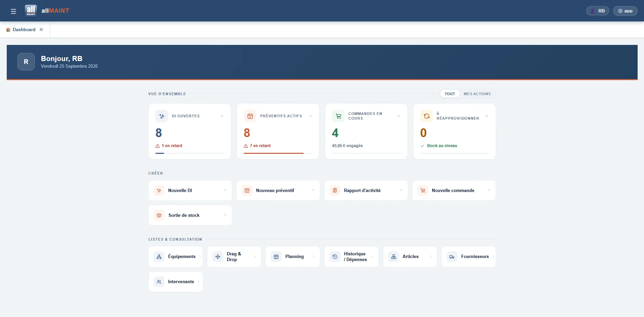
Task: Click the Historique / Dépenses clock icon
Action: 335,257
